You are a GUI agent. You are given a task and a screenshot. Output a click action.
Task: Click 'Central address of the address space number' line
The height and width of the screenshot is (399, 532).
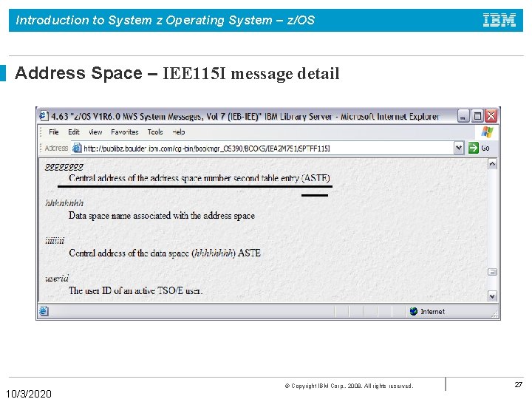tap(199, 178)
